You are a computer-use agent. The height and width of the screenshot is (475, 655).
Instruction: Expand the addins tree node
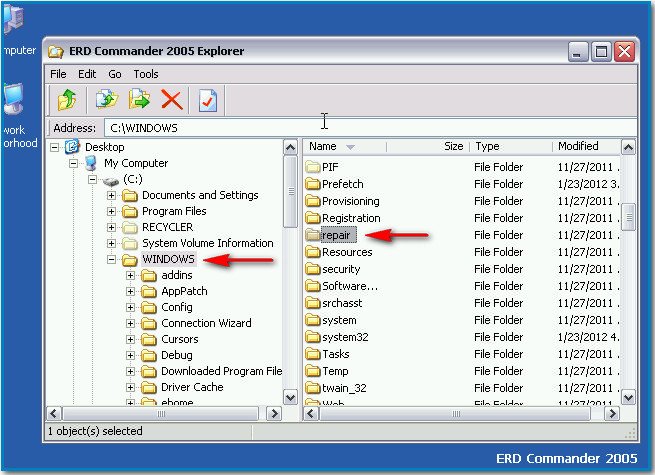130,276
